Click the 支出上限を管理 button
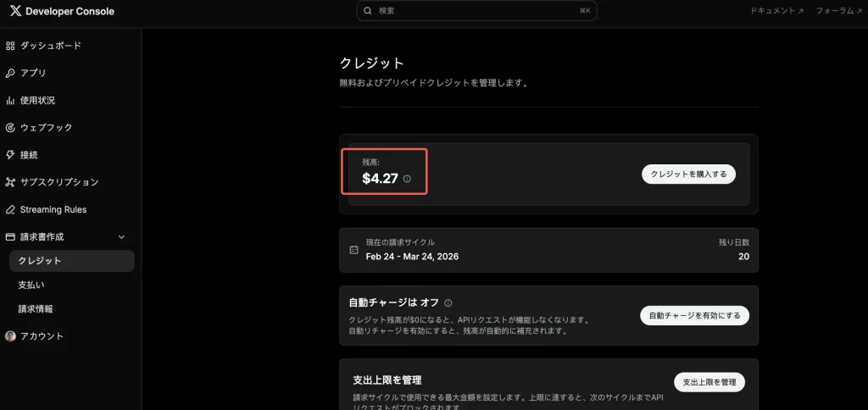Viewport: 868px width, 410px height. point(709,382)
